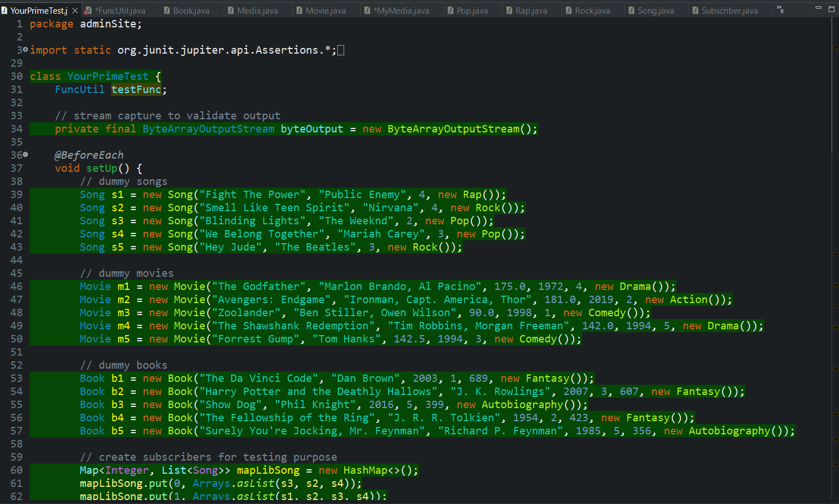
Task: Click the string "Show Dog"
Action: 231,405
